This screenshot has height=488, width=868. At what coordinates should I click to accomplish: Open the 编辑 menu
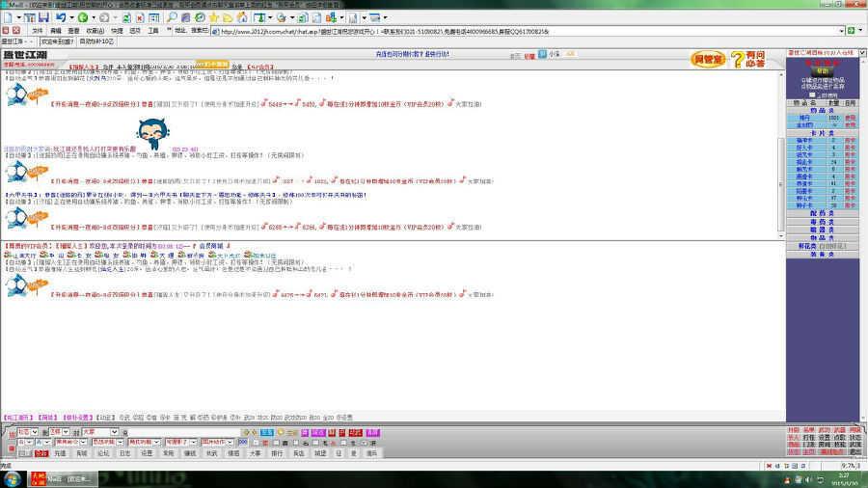(55, 31)
